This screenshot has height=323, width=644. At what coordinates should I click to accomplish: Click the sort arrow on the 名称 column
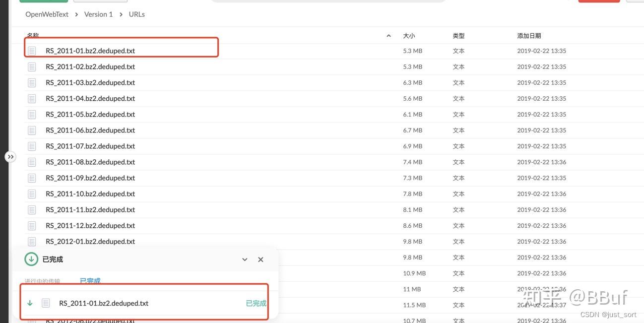[x=388, y=35]
